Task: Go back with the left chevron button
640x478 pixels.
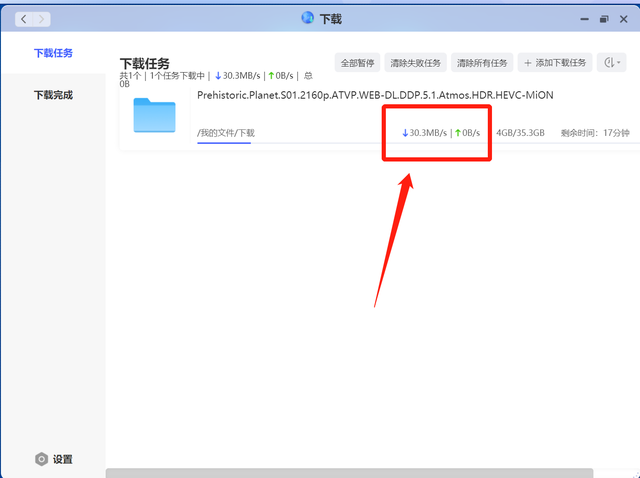Action: (x=24, y=19)
